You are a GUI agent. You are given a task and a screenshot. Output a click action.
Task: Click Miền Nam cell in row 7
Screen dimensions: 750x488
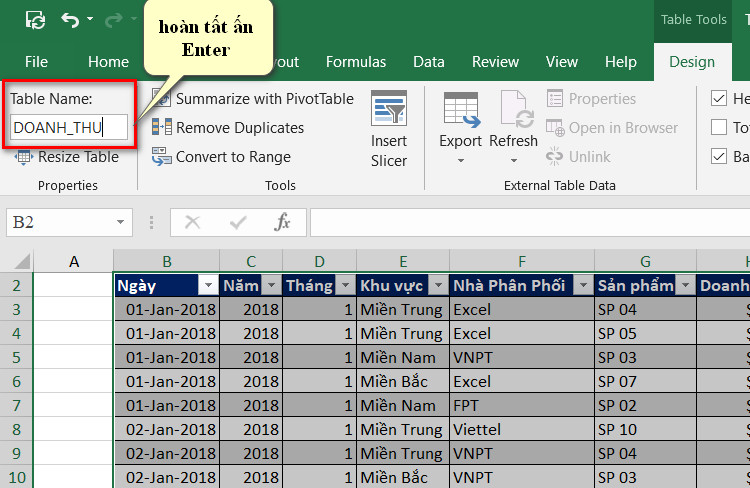click(403, 405)
